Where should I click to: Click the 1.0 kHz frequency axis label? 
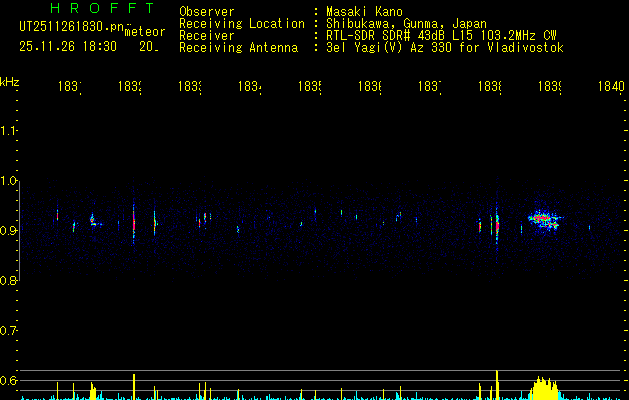[x=9, y=181]
